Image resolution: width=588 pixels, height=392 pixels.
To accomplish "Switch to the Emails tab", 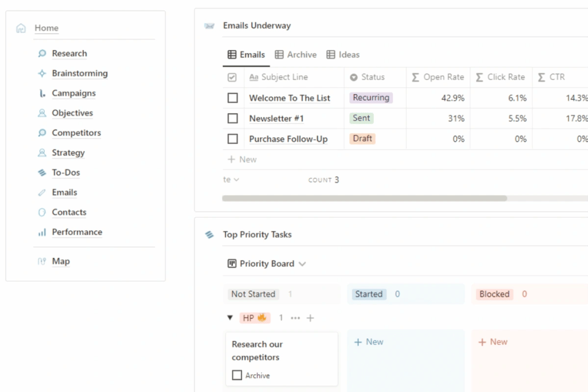I will [x=246, y=55].
